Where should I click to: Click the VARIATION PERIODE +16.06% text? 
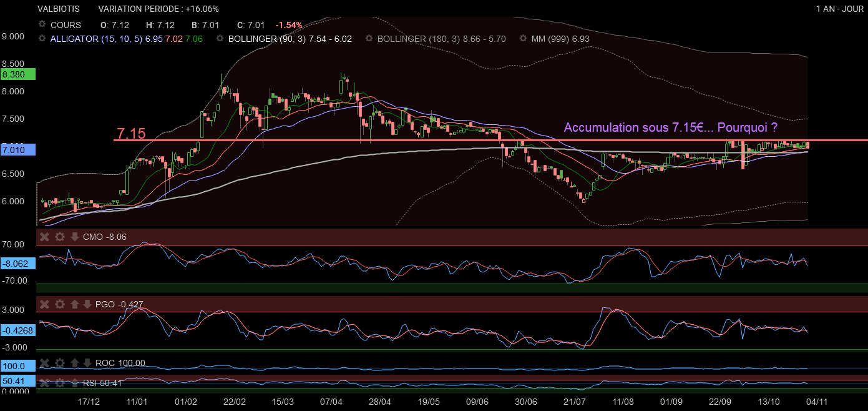158,9
